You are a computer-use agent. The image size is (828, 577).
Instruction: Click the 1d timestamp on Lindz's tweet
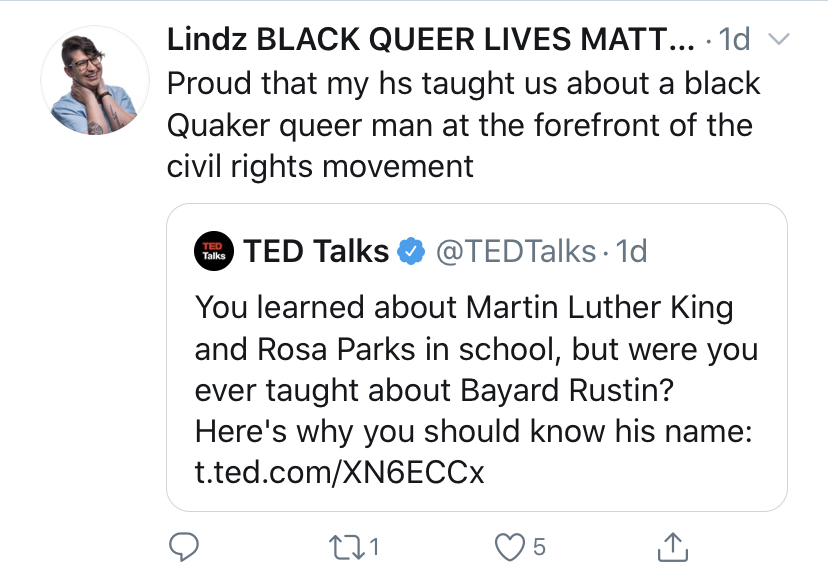coord(734,39)
